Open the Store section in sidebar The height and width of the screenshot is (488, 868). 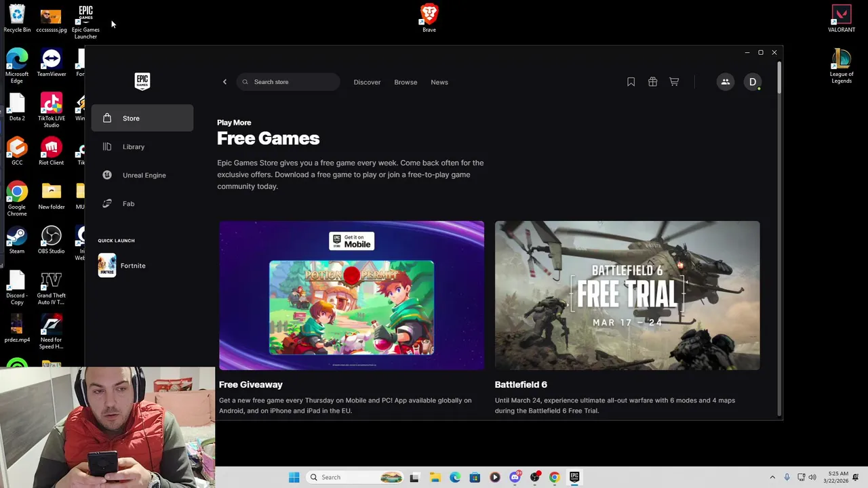(142, 118)
